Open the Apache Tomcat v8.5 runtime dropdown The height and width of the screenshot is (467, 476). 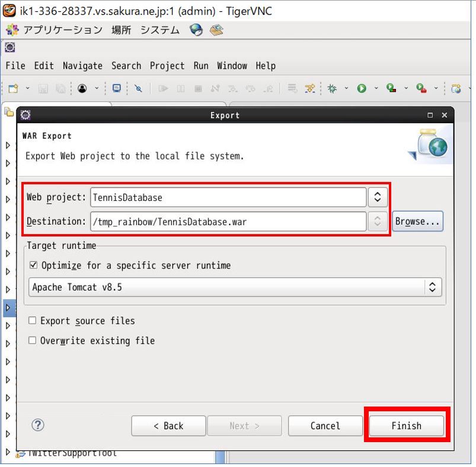coord(235,287)
